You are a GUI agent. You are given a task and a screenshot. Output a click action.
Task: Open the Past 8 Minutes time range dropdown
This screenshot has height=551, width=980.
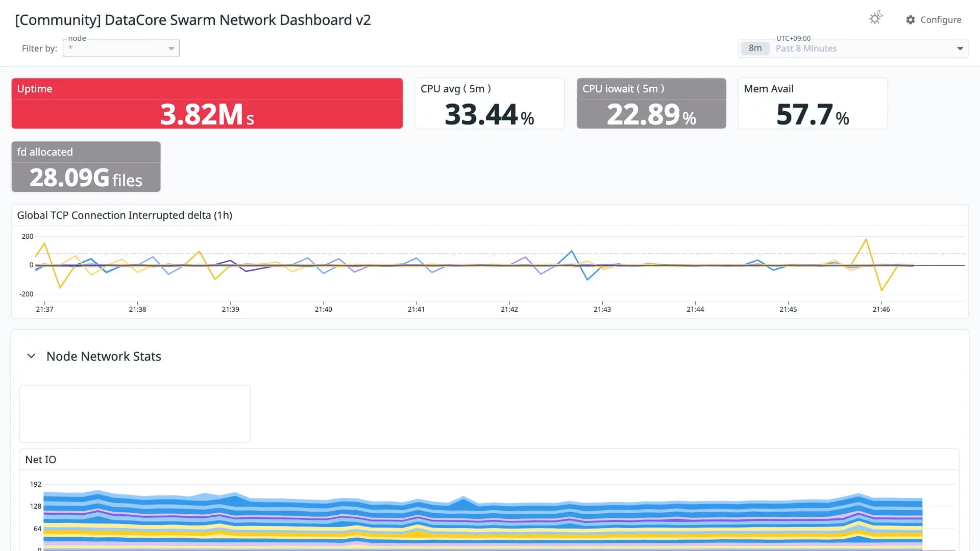coord(853,48)
